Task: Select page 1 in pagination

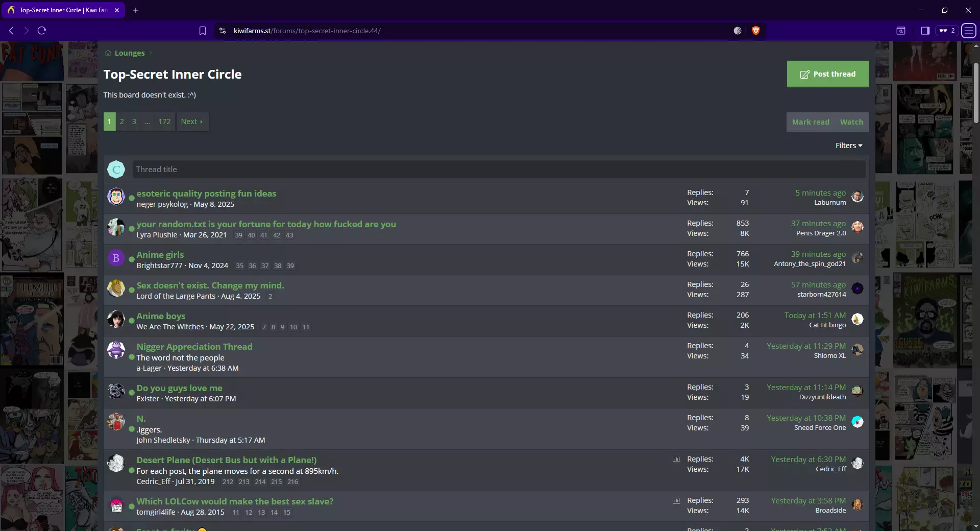Action: click(109, 122)
